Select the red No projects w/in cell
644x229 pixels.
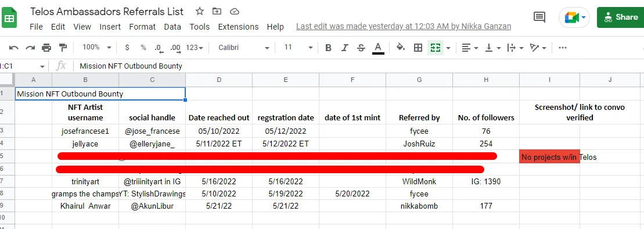[549, 157]
